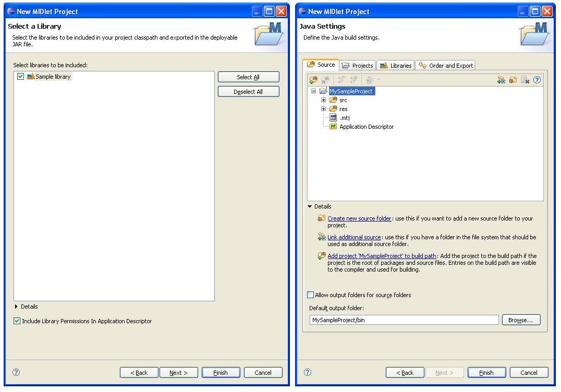Minimize the Select a Library window
The height and width of the screenshot is (392, 561).
(x=257, y=11)
